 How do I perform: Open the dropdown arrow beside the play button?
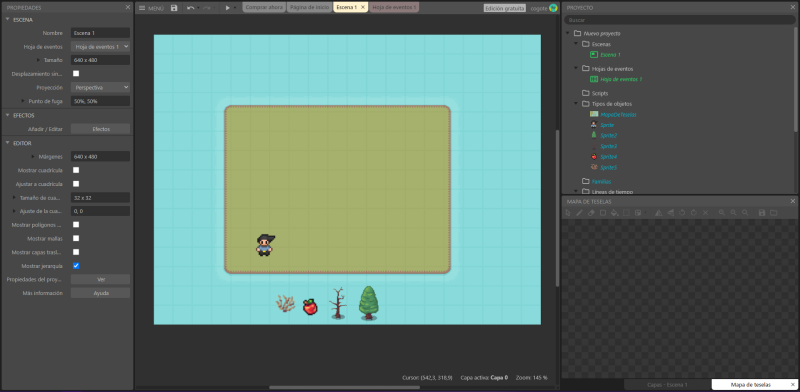[x=235, y=8]
